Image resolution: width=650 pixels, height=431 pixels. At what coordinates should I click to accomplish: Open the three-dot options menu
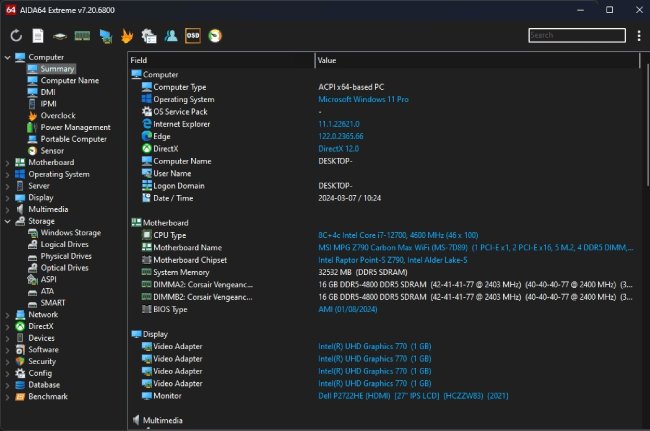point(639,36)
